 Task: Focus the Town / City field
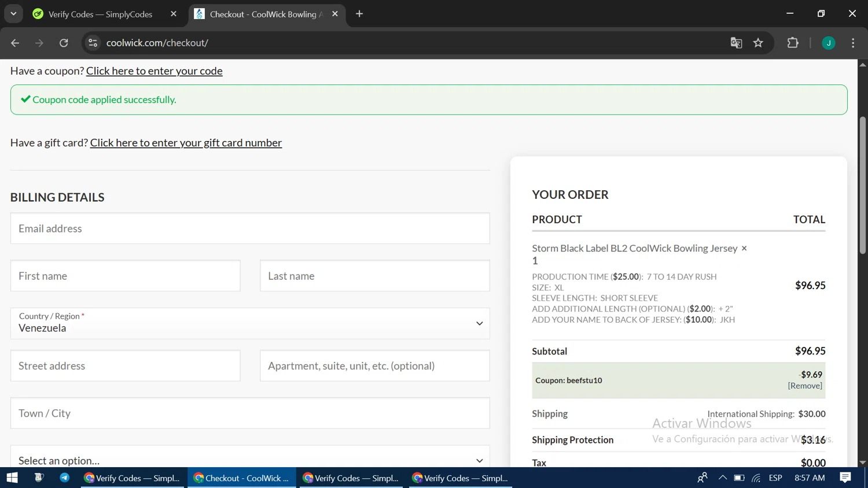coord(250,413)
